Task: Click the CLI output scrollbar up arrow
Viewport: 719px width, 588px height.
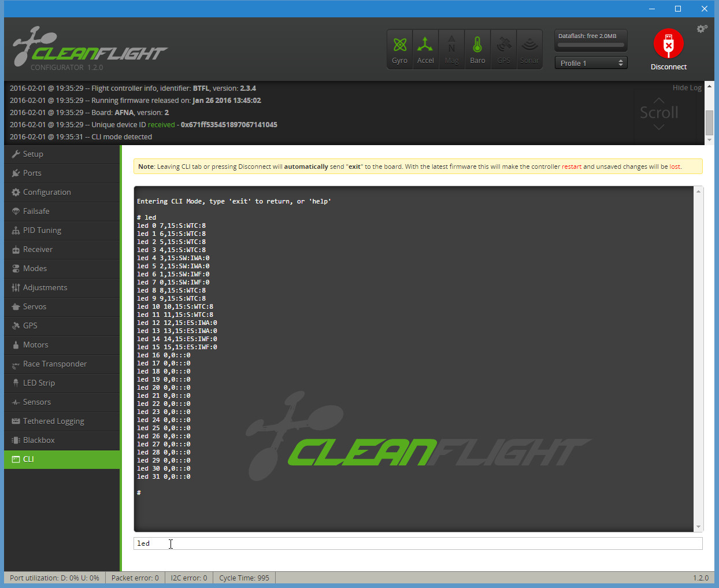Action: pyautogui.click(x=699, y=191)
